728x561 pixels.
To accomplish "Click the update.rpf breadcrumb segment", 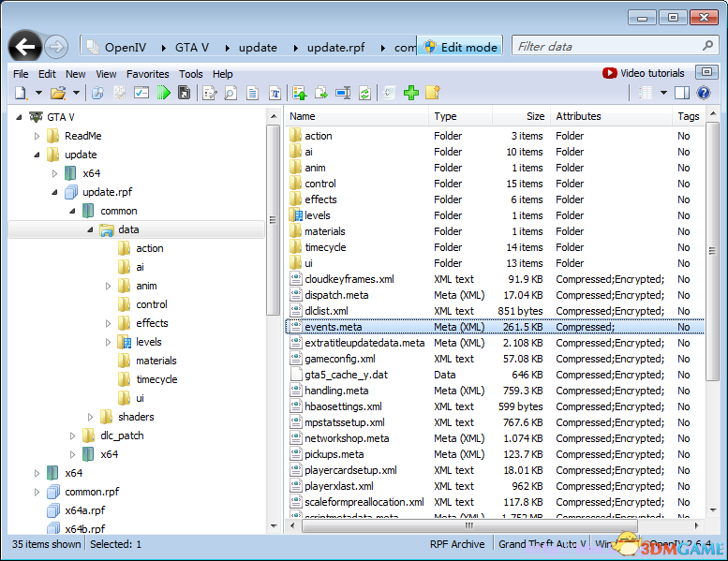I will tap(335, 48).
